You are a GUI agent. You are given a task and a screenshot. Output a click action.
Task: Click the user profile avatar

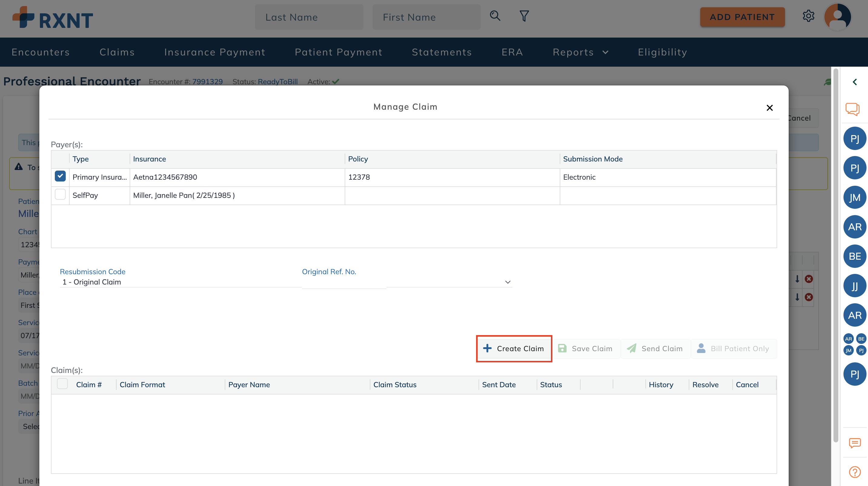coord(837,17)
